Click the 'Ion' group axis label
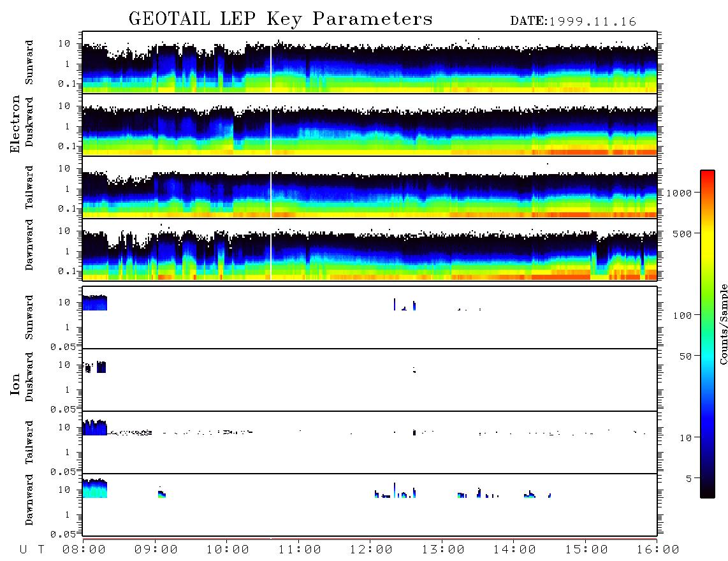Viewport: 728px width, 561px height. click(x=15, y=384)
